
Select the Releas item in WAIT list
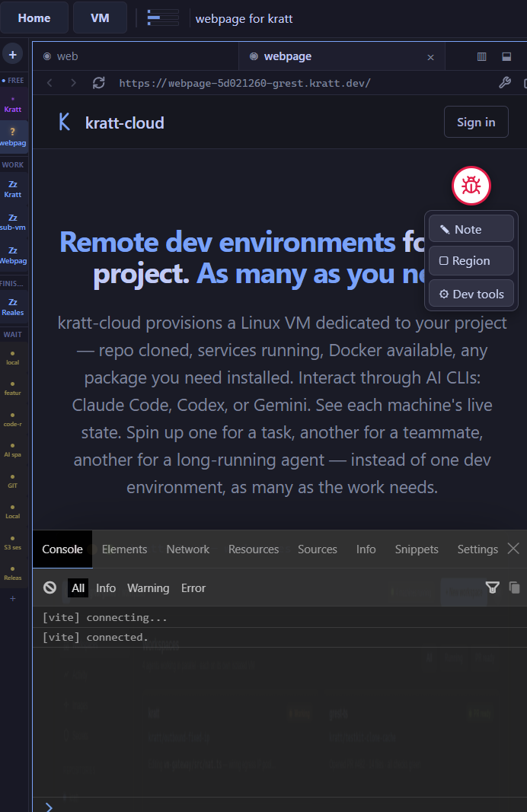click(x=13, y=573)
